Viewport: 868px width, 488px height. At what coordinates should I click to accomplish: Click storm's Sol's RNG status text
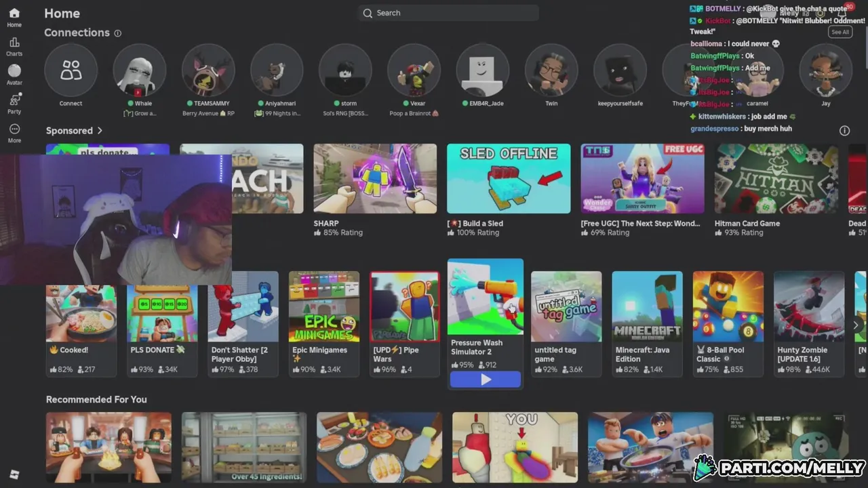[x=345, y=113]
